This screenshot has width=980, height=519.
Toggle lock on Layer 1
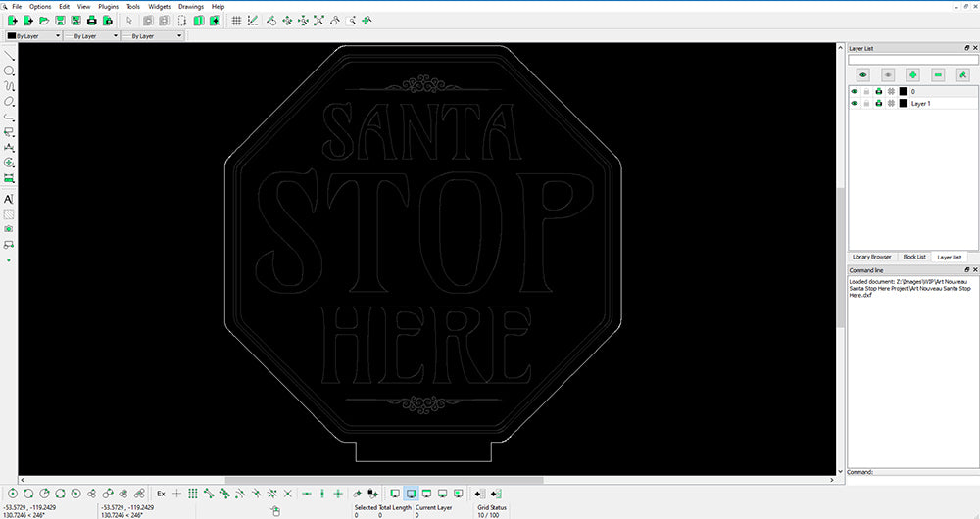pos(866,103)
